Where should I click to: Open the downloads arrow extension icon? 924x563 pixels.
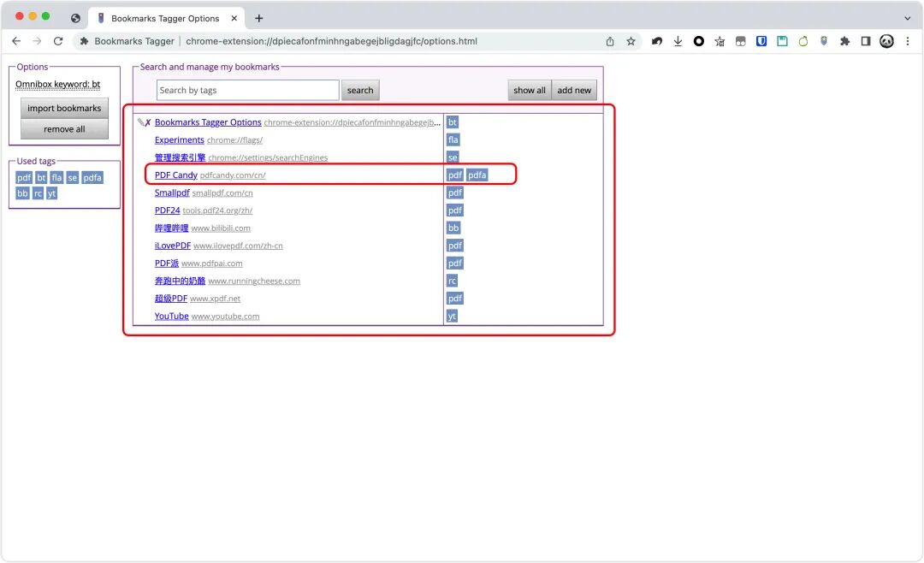click(678, 41)
